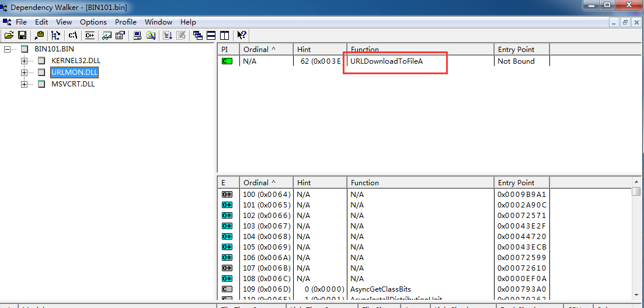The image size is (644, 308).
Task: Click entry point '0x000793A0'
Action: point(521,289)
